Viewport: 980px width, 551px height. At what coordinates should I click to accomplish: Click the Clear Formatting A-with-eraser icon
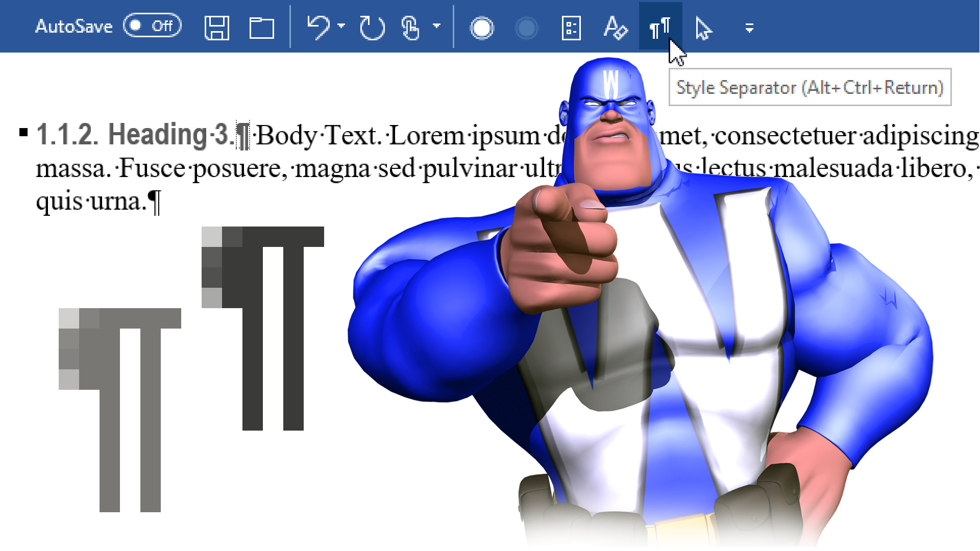pyautogui.click(x=615, y=28)
